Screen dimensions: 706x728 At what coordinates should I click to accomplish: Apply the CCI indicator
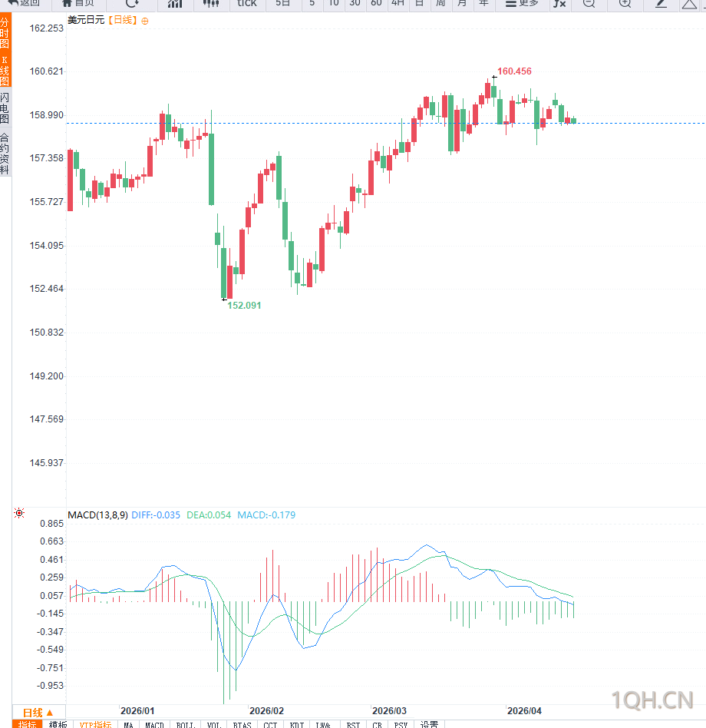coord(270,724)
